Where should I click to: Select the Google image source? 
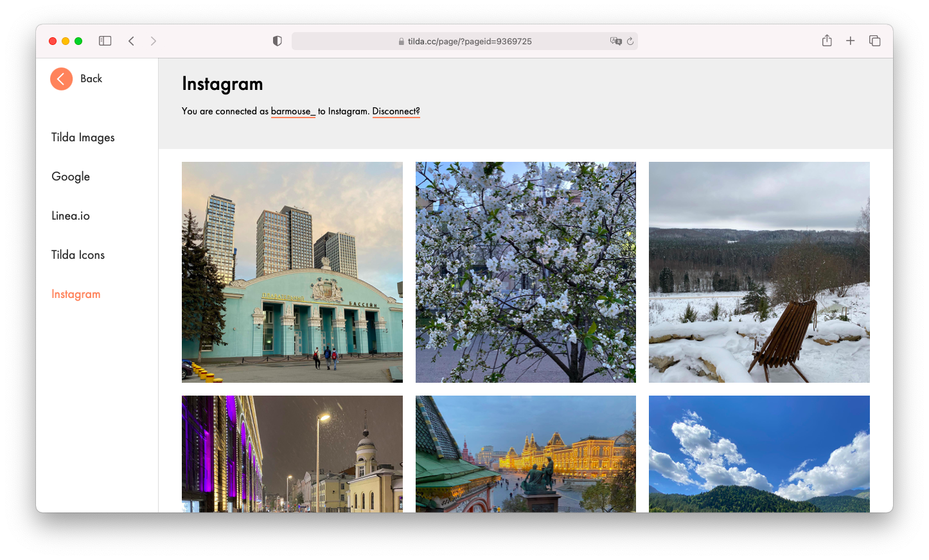tap(70, 176)
